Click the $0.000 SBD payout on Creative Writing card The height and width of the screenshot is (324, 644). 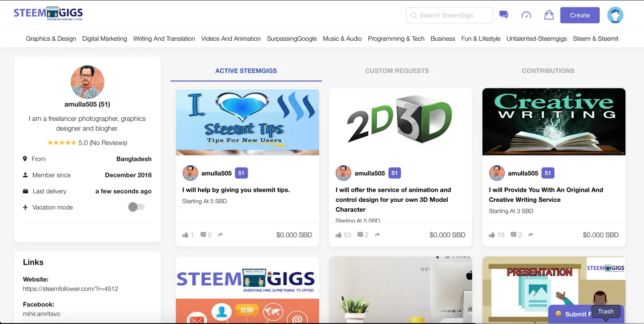601,234
